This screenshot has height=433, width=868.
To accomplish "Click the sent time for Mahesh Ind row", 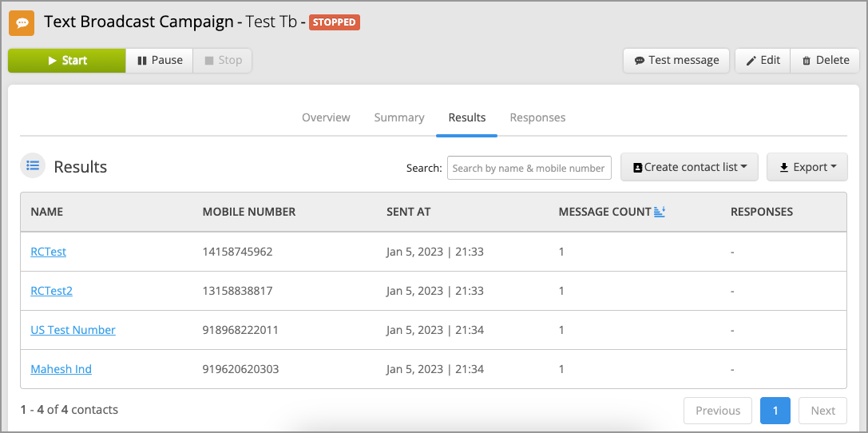I will pyautogui.click(x=435, y=368).
